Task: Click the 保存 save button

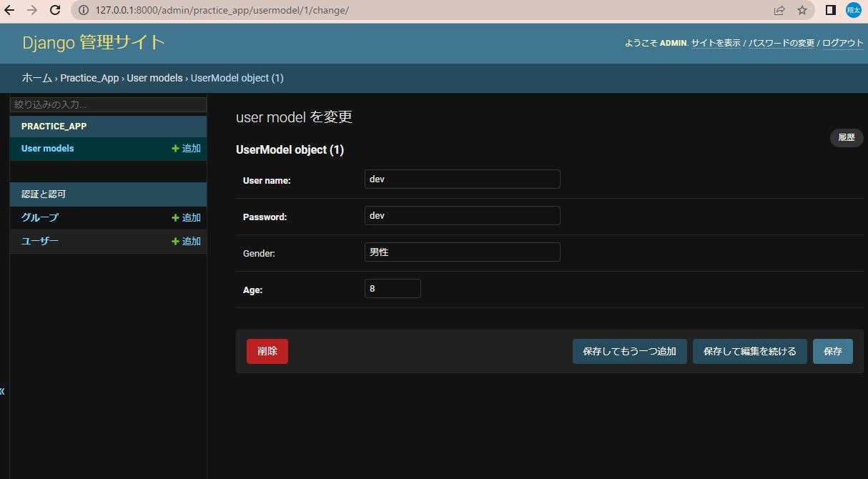Action: point(833,352)
